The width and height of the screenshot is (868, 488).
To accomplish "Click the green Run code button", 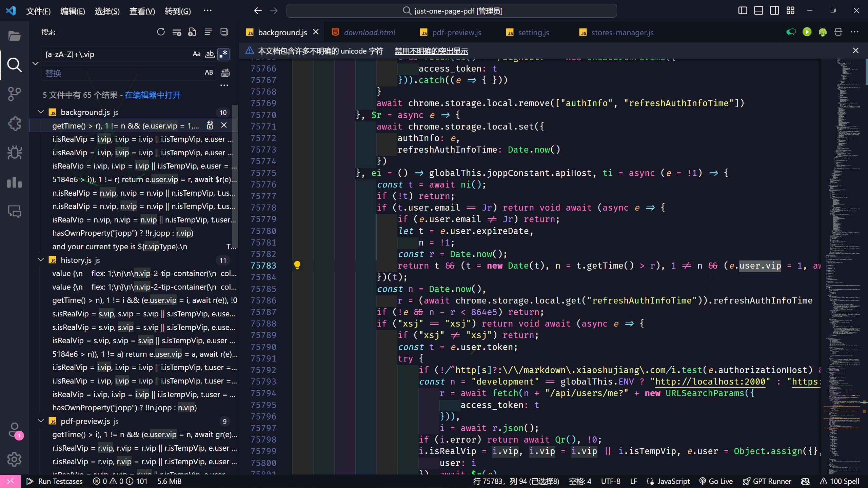I will pos(807,32).
